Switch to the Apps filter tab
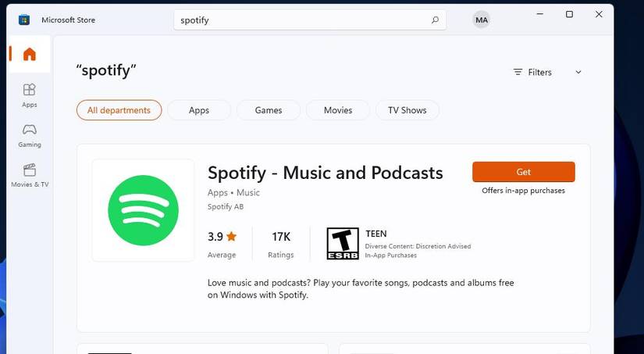644x354 pixels. (x=199, y=110)
